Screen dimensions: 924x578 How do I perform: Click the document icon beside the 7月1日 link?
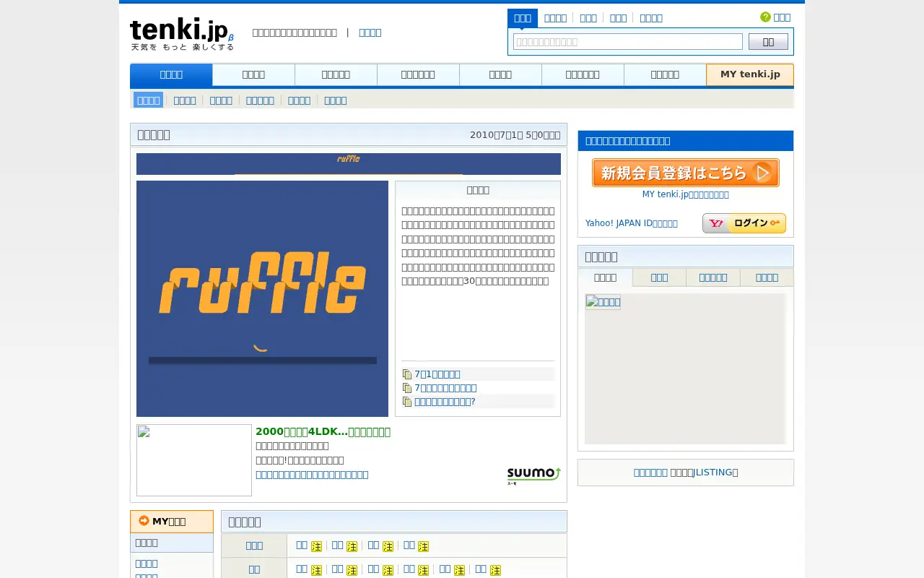point(407,374)
